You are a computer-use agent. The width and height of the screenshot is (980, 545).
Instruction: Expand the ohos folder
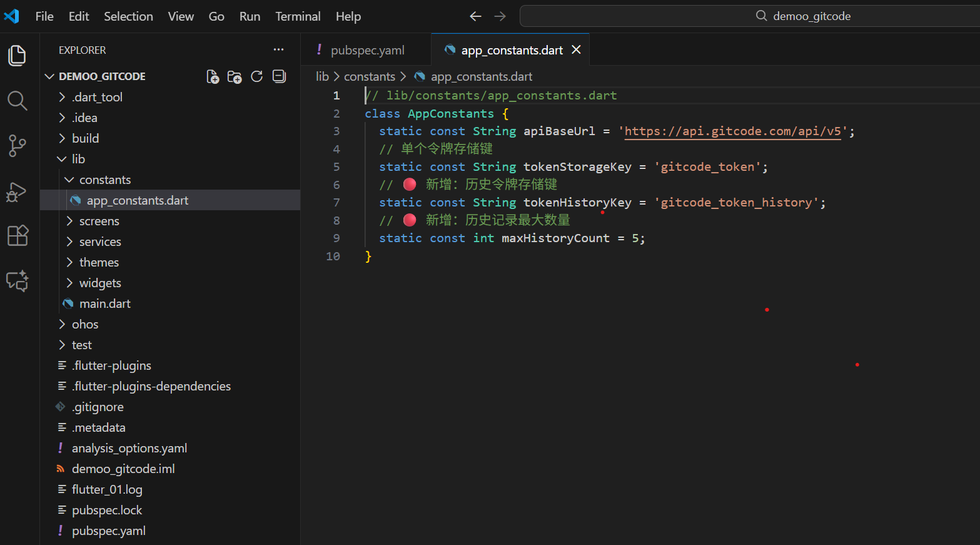170,324
